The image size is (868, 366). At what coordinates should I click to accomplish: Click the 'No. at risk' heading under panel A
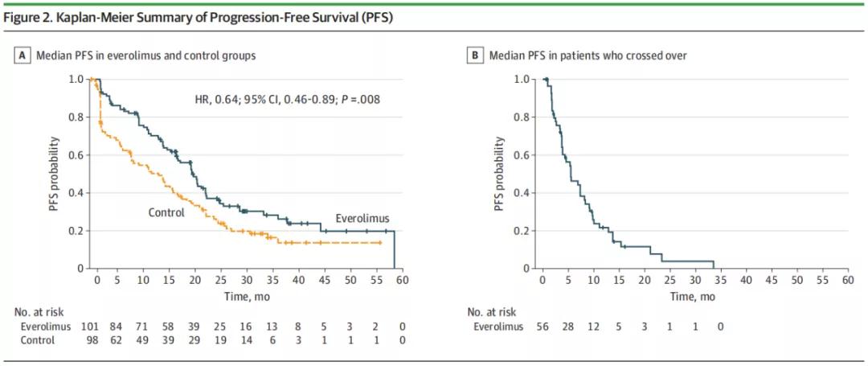click(37, 310)
